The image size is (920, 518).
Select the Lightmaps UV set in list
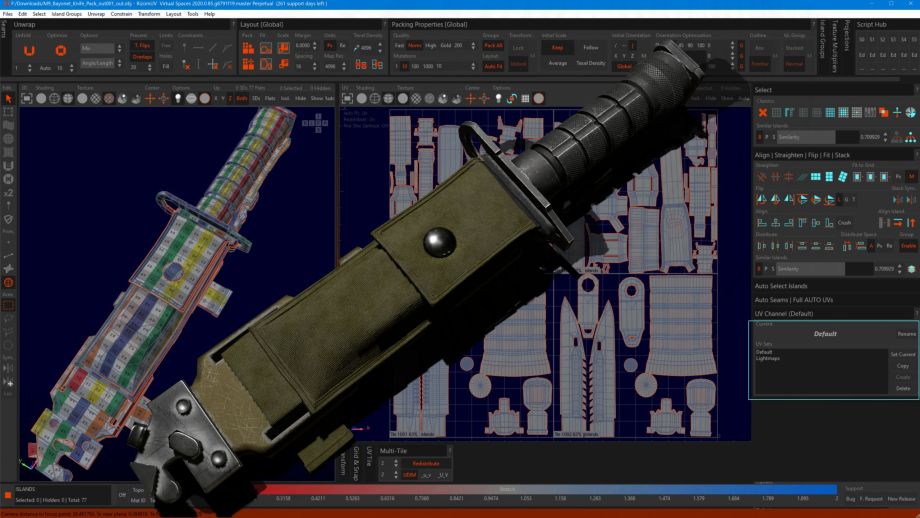click(767, 358)
